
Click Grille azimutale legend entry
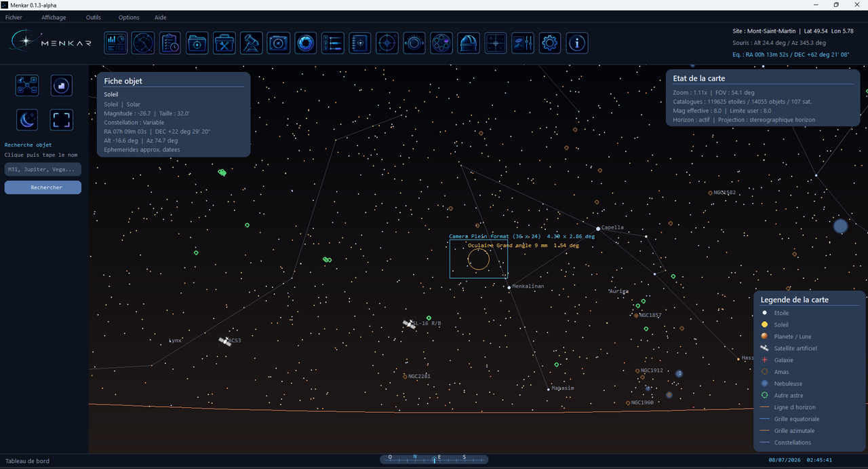(795, 431)
